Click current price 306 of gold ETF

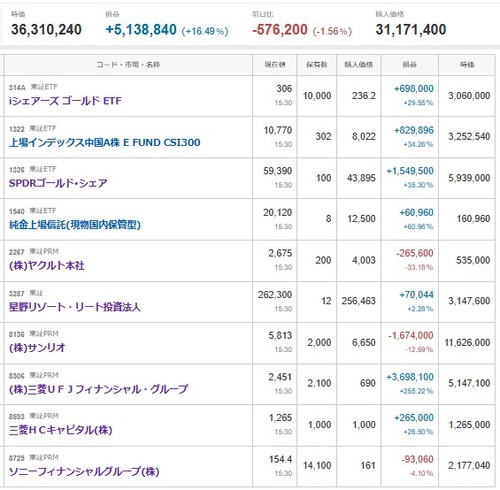click(x=284, y=89)
